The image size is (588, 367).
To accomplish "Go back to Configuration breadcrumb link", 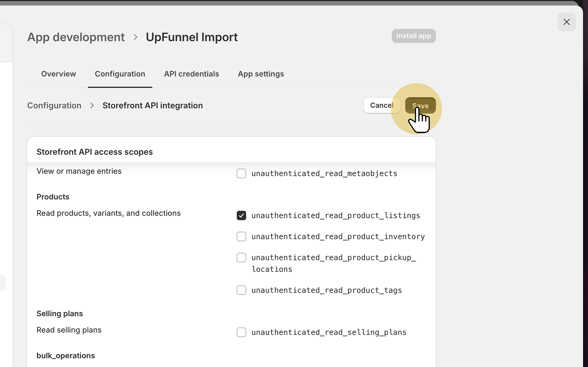I will pos(54,105).
